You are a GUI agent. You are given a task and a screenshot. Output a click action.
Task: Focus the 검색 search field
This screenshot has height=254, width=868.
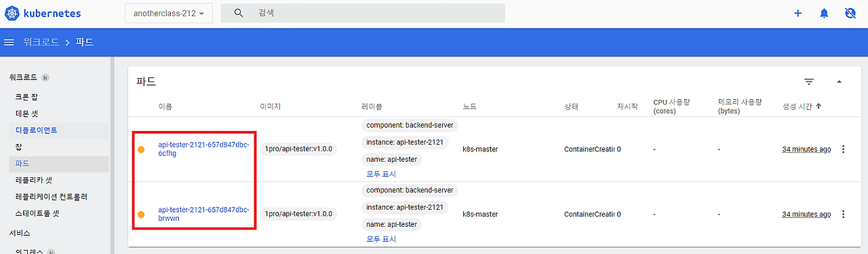click(363, 13)
